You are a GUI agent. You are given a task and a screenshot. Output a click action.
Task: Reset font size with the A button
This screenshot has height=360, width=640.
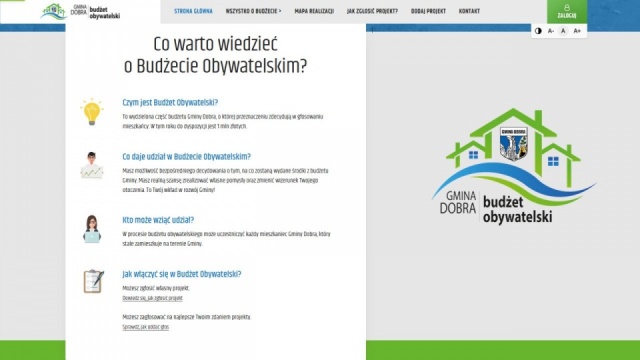[x=563, y=31]
